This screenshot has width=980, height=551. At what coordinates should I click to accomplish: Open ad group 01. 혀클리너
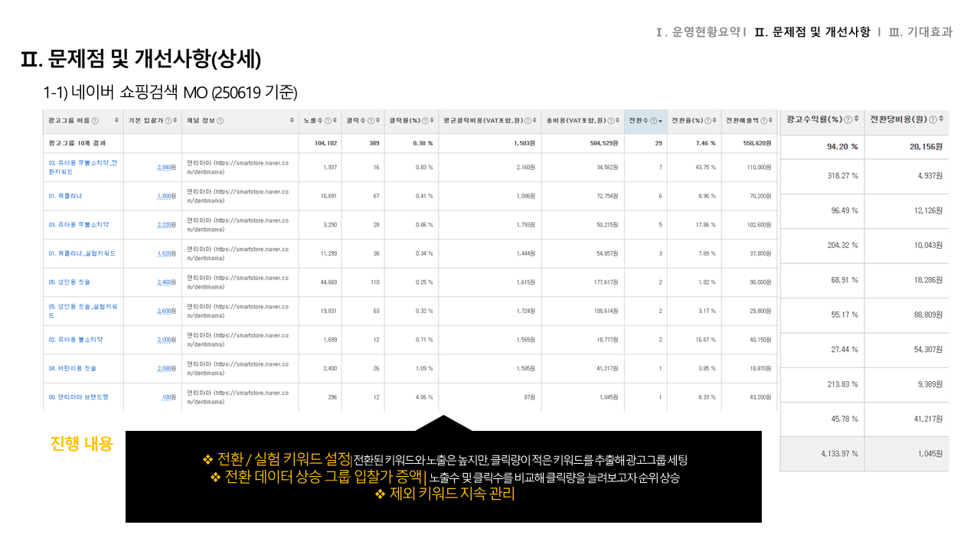click(65, 196)
